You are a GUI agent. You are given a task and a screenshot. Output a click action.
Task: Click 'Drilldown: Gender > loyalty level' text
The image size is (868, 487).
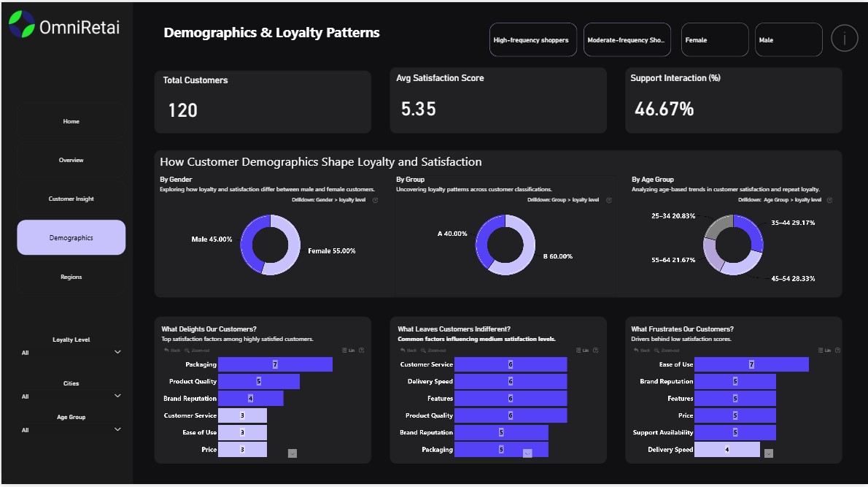329,200
